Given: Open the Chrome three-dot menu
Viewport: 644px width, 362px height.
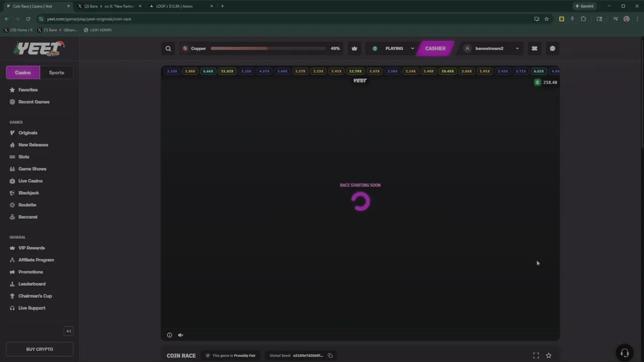Looking at the screenshot, I should [637, 19].
